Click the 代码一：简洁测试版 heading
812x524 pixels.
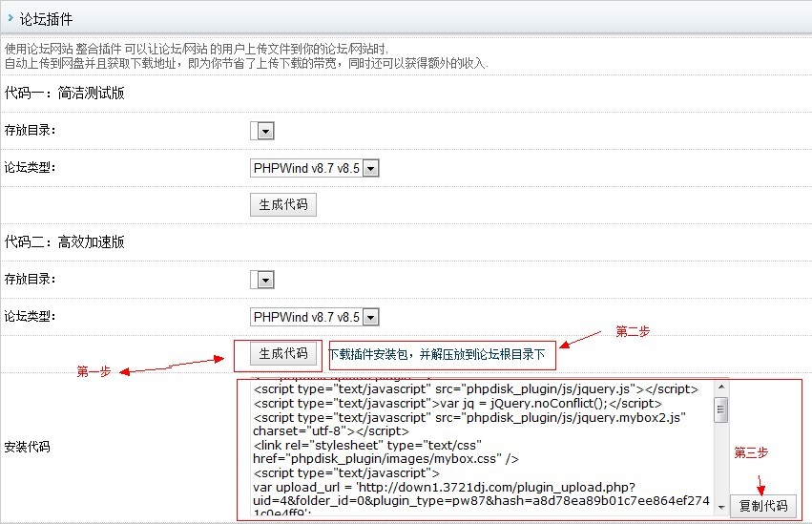[65, 94]
